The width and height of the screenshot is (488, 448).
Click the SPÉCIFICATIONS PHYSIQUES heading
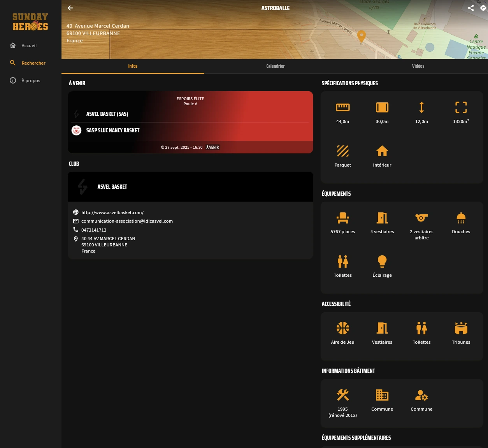tap(350, 83)
